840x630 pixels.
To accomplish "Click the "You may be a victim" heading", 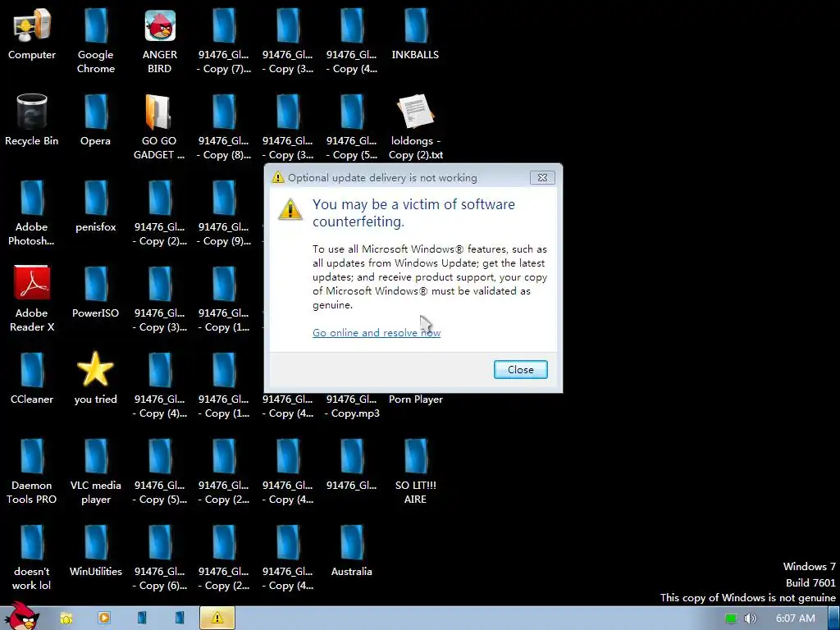I will (413, 212).
